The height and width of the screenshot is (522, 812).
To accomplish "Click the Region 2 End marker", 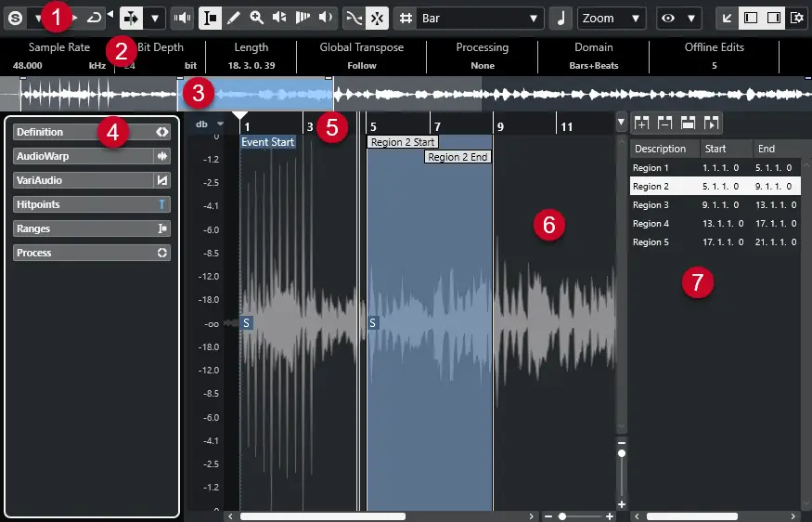I will point(458,157).
